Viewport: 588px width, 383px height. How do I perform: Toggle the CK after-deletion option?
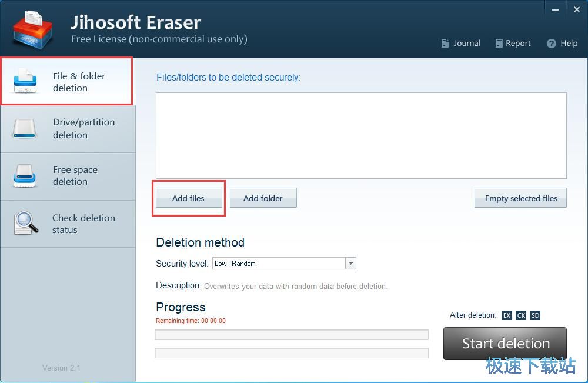521,315
